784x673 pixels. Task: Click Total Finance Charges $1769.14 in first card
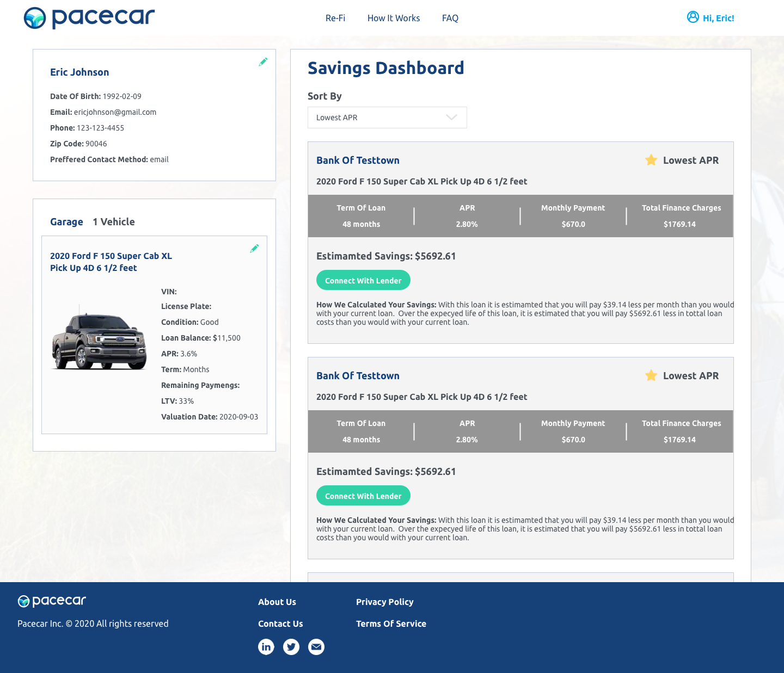(681, 216)
